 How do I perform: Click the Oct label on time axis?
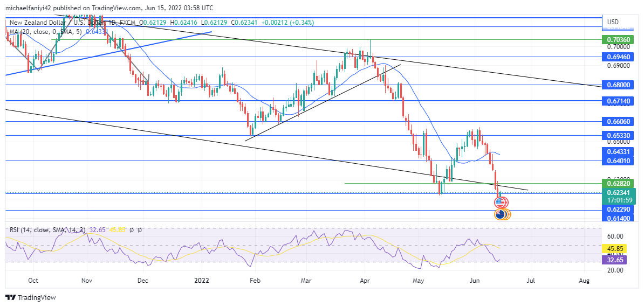click(x=33, y=281)
